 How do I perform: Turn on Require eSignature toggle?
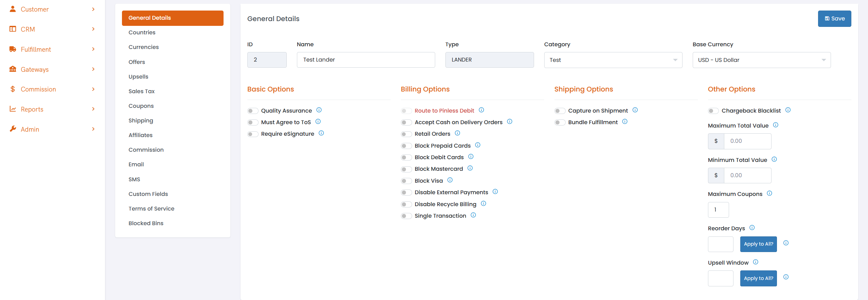click(252, 134)
